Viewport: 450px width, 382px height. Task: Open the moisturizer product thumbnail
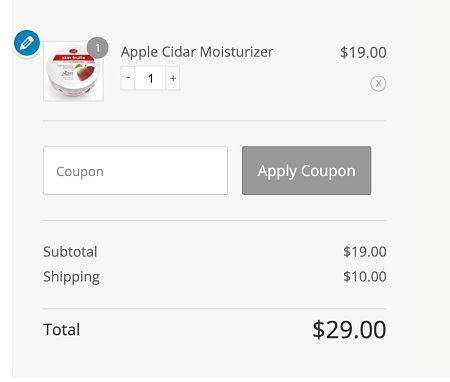[x=73, y=71]
